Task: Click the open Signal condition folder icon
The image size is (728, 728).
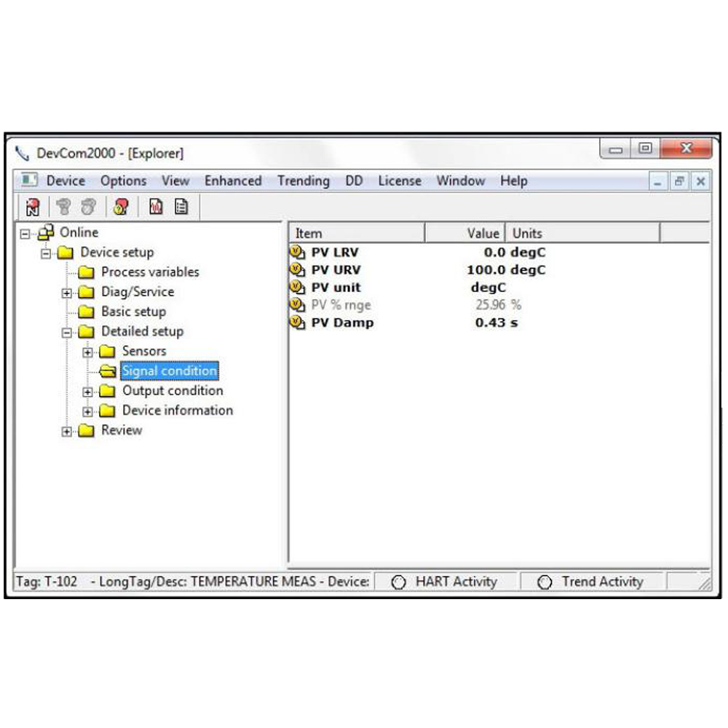Action: click(108, 371)
